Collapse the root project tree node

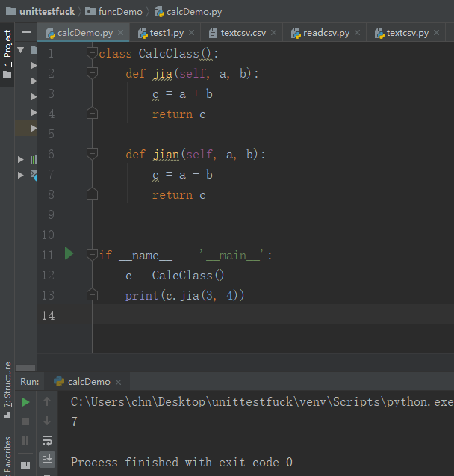pyautogui.click(x=21, y=50)
